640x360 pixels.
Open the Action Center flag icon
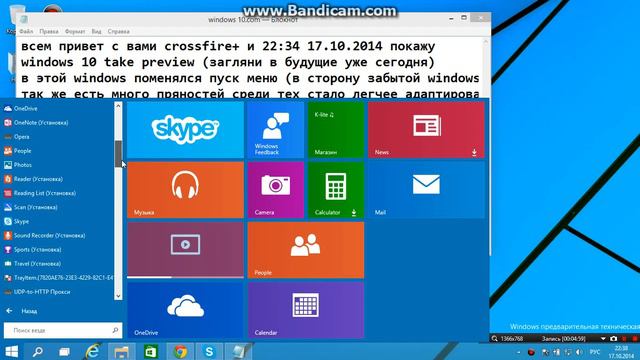pos(545,352)
